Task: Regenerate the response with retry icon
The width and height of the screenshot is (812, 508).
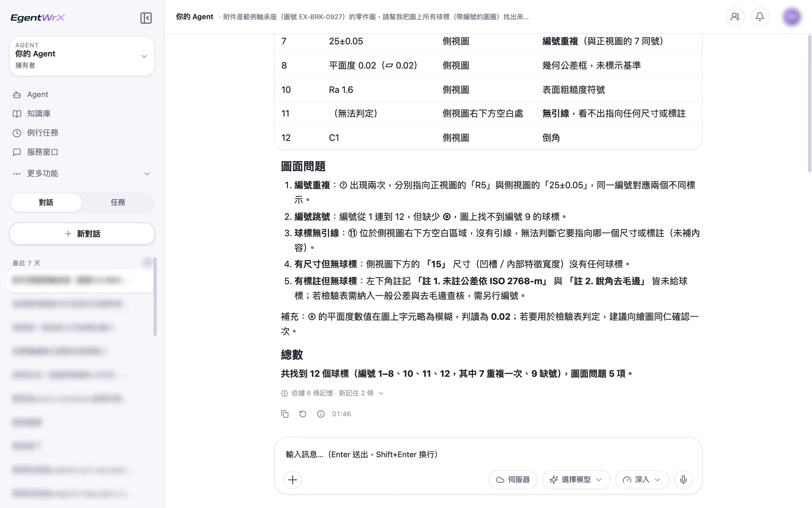Action: [x=303, y=414]
